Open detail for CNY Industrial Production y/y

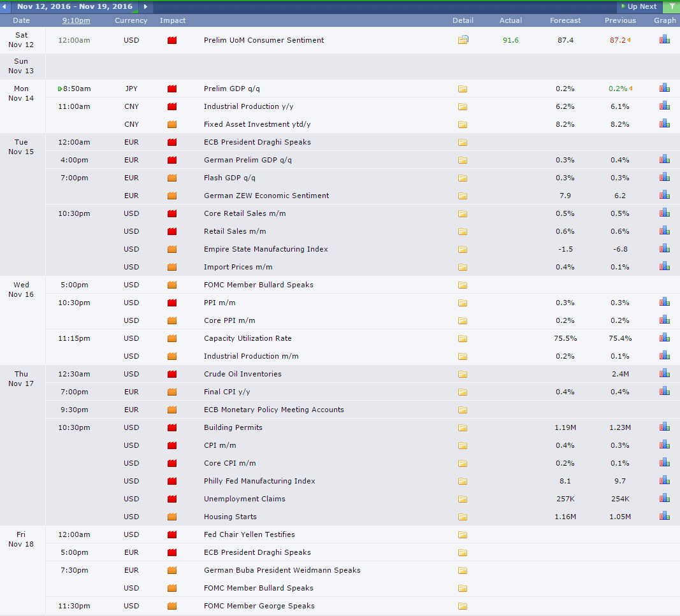(463, 106)
